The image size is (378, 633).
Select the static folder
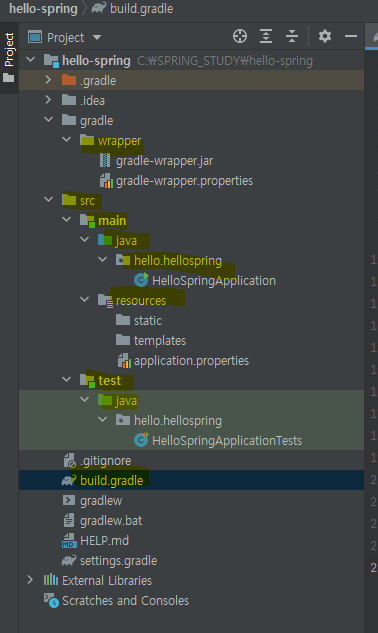pos(148,321)
